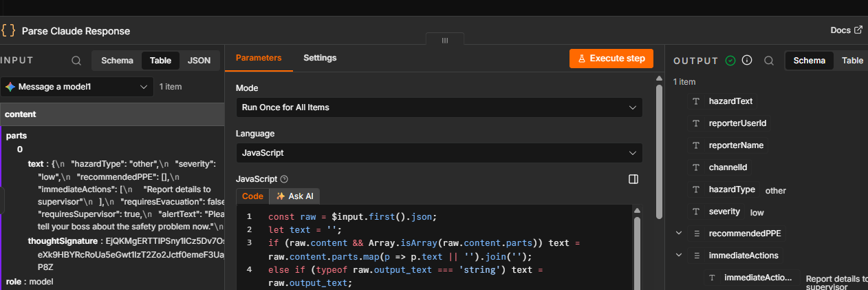The image size is (868, 290).
Task: Switch output view to Table
Action: [852, 61]
